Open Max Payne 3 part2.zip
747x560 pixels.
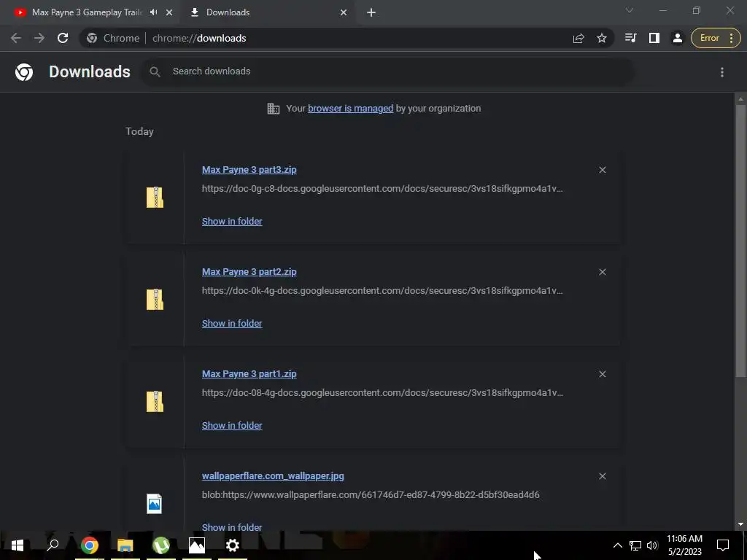click(x=249, y=272)
